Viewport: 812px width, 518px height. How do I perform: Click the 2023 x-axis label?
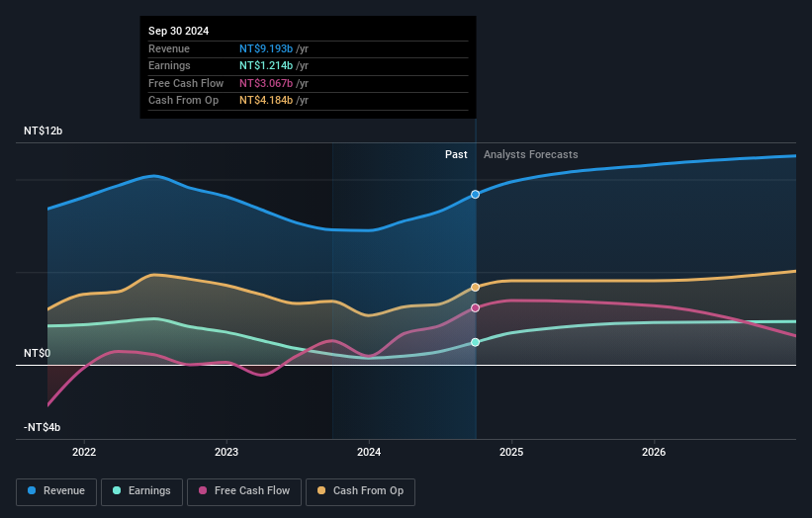(x=226, y=453)
